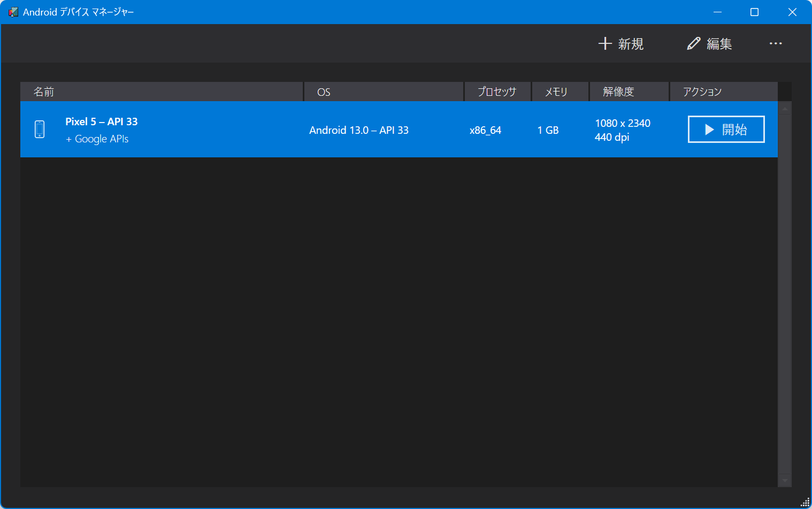Viewport: 812px width, 509px height.
Task: Select the Pixel 5 – API 33 name
Action: pyautogui.click(x=102, y=121)
